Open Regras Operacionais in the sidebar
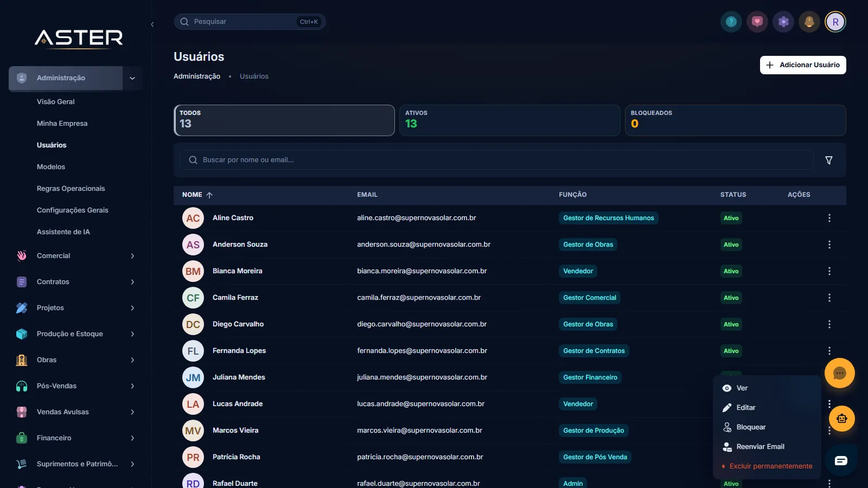Screen dimensions: 868x488 click(x=71, y=189)
